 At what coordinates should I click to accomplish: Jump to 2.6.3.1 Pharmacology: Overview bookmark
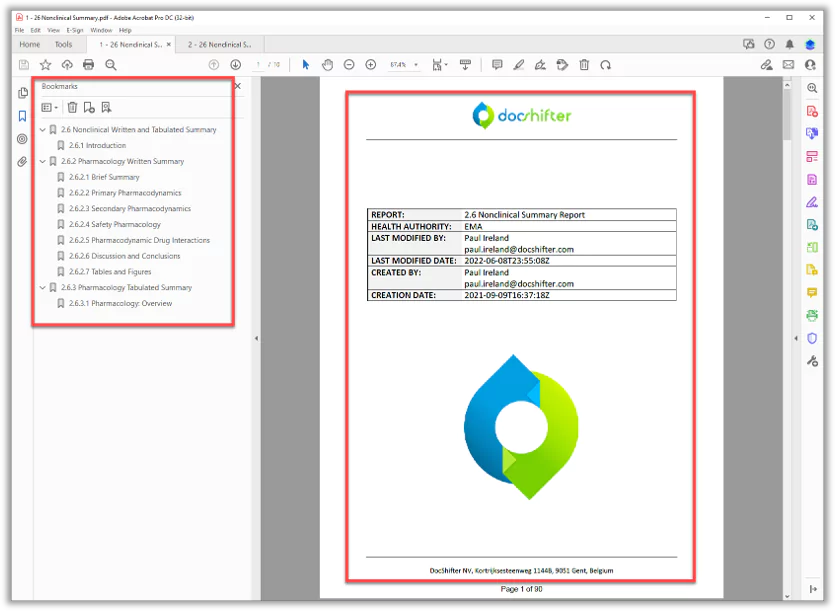120,303
